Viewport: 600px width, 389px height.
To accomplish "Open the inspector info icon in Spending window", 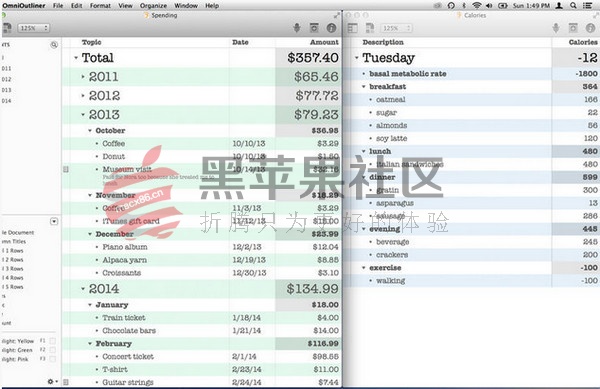I will (x=331, y=28).
